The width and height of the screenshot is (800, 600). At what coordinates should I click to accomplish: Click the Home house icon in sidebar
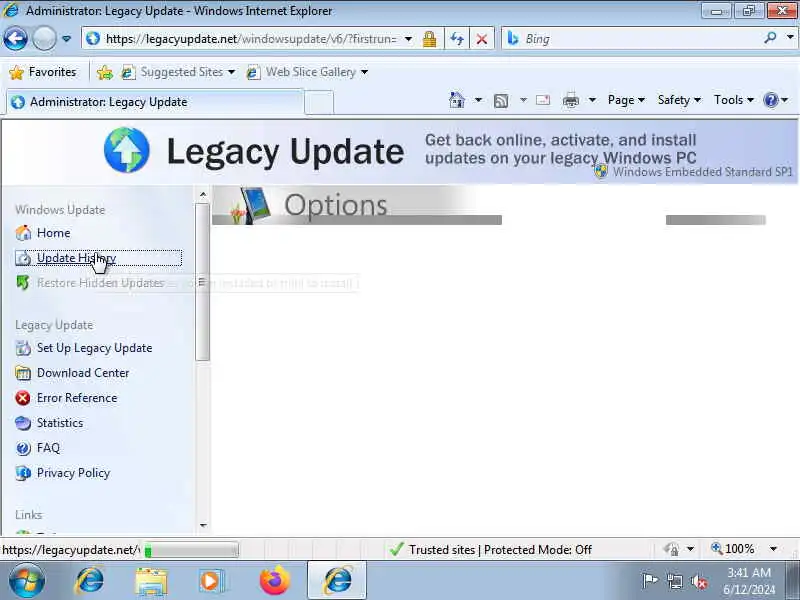pyautogui.click(x=23, y=233)
